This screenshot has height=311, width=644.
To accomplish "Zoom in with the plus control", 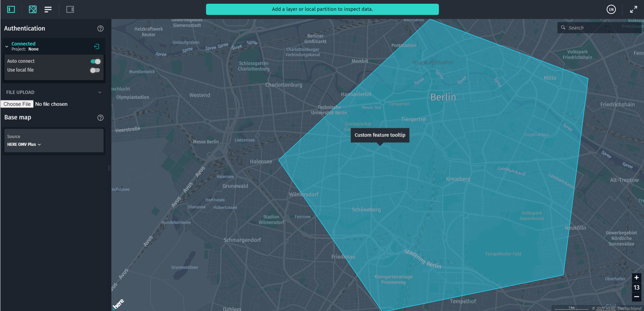I will (636, 277).
